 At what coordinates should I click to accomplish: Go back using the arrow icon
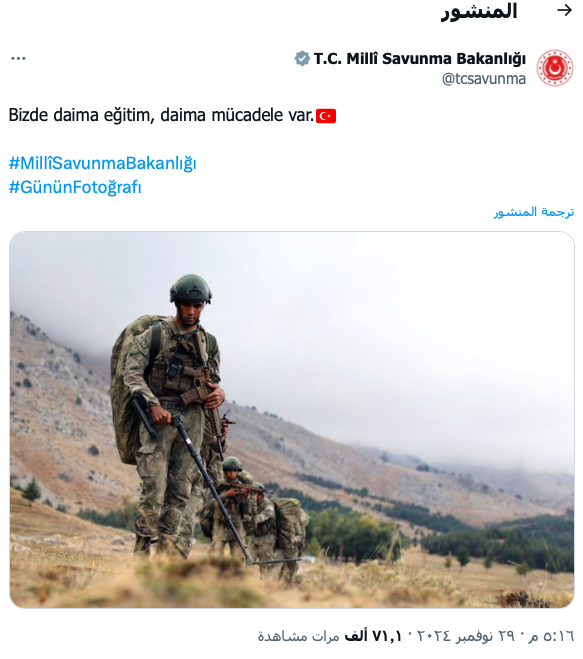564,10
